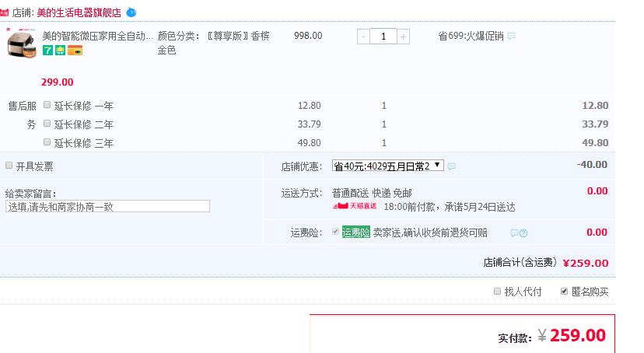Viewport: 644px width, 353px height.
Task: Increase quantity with the plus button
Action: 404,37
